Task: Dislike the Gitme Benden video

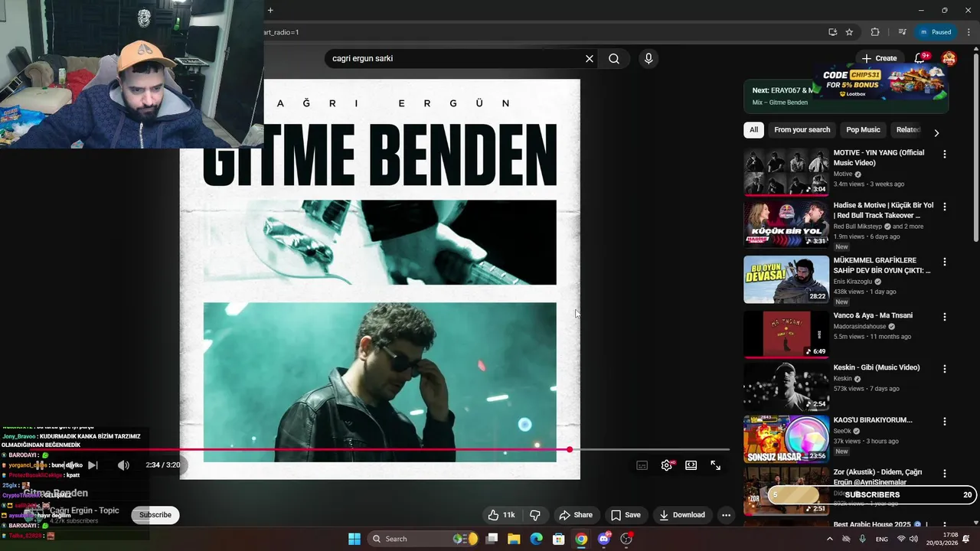Action: [x=536, y=515]
